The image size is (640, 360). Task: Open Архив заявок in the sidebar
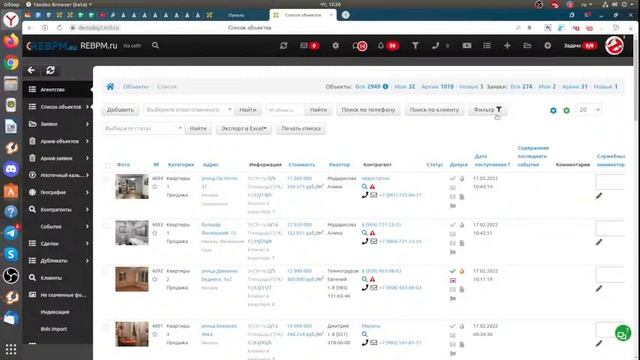coord(57,158)
